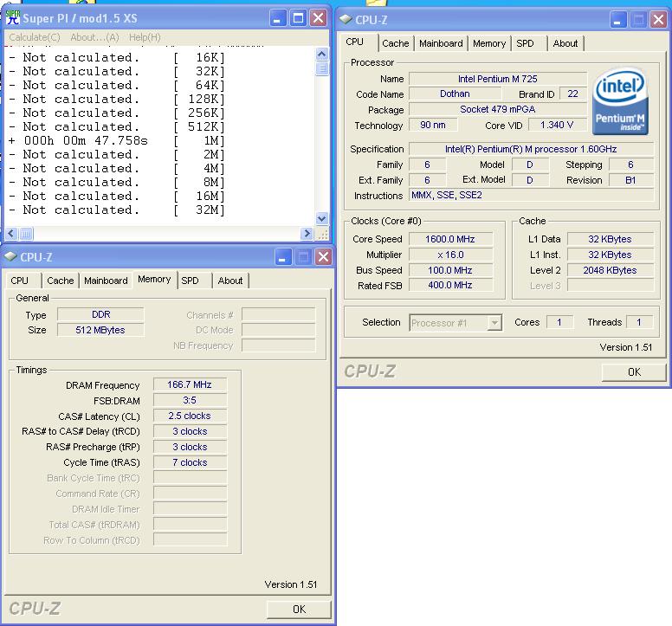This screenshot has width=672, height=626.
Task: Click the CPU-Z processor window title icon
Action: pyautogui.click(x=346, y=19)
